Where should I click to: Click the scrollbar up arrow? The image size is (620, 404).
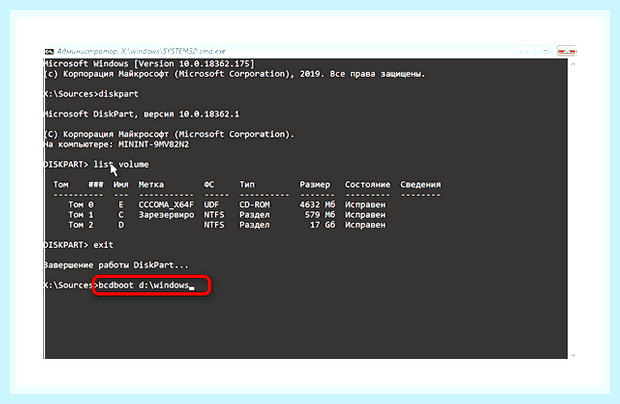coord(573,64)
